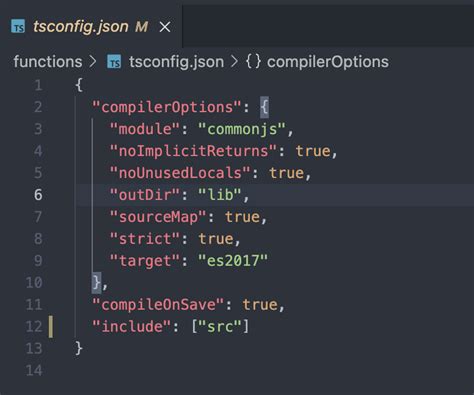The height and width of the screenshot is (395, 474).
Task: Click the true value of noImplicitReturns
Action: point(313,151)
